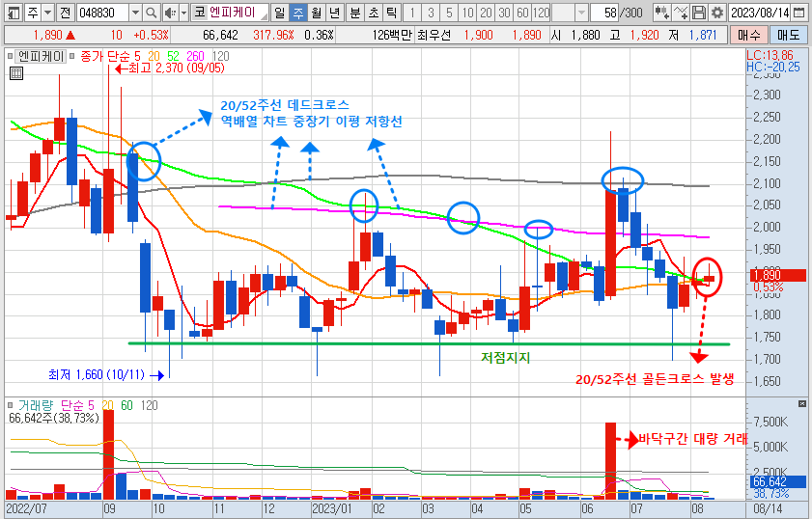The width and height of the screenshot is (812, 519).
Task: Select tick 틱 period
Action: (x=391, y=13)
